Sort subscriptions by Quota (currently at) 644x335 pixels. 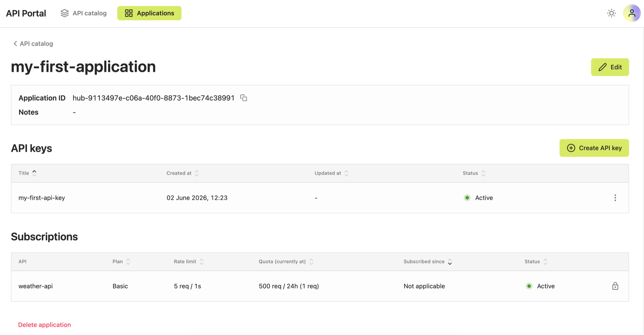point(286,261)
